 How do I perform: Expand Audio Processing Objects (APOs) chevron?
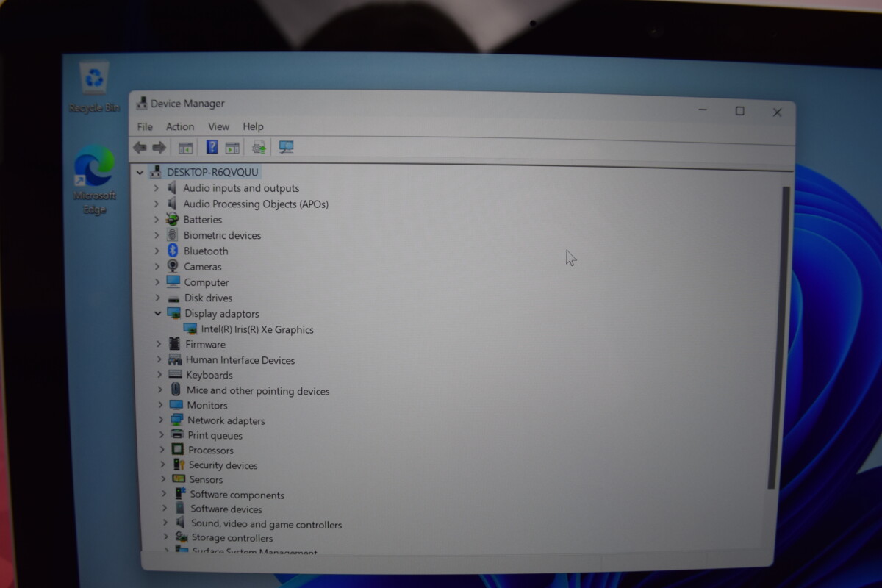click(x=156, y=204)
